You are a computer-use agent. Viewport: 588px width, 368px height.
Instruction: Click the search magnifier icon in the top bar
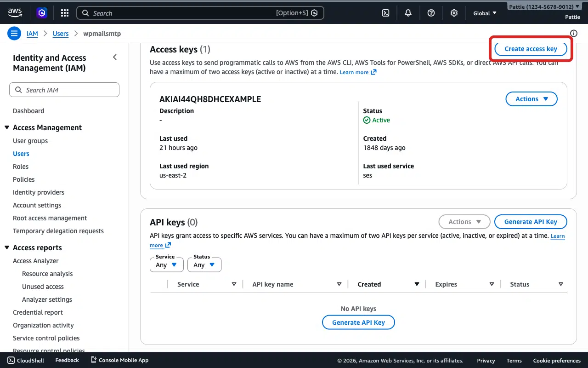coord(85,13)
